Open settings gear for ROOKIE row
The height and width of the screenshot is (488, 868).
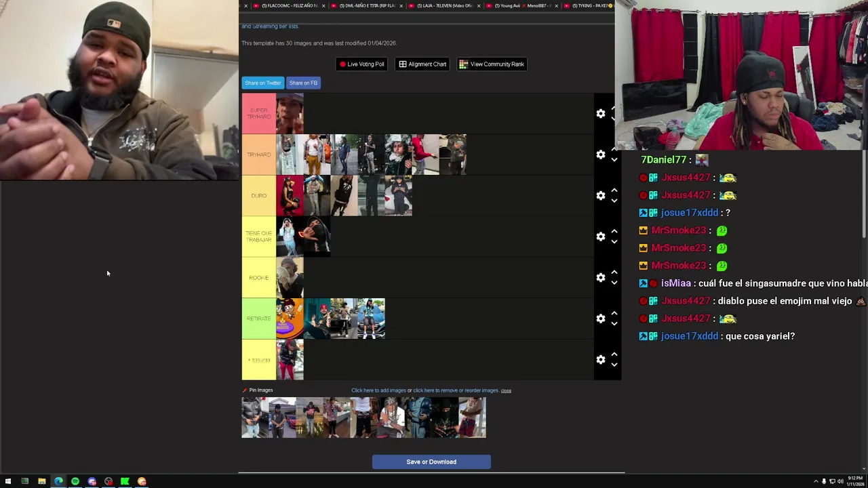600,277
